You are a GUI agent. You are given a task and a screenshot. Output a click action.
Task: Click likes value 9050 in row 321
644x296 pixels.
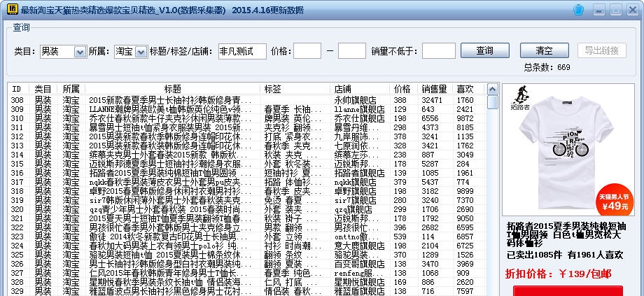point(465,218)
